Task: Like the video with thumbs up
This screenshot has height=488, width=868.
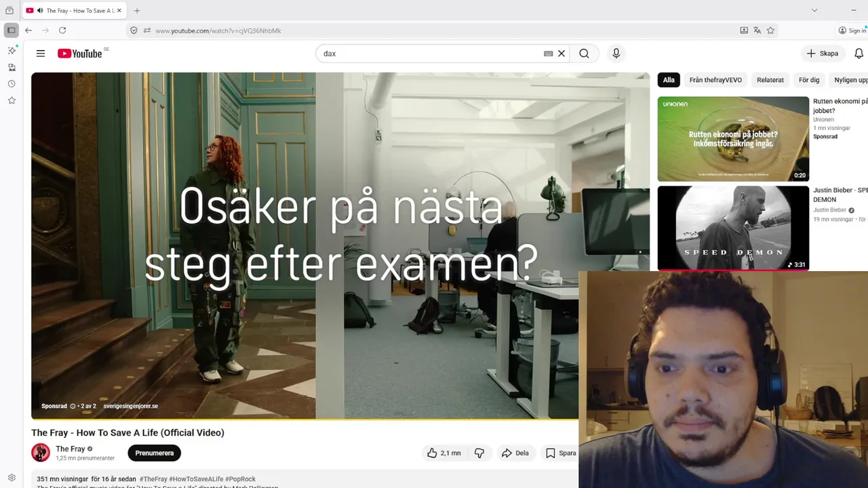Action: pos(443,453)
